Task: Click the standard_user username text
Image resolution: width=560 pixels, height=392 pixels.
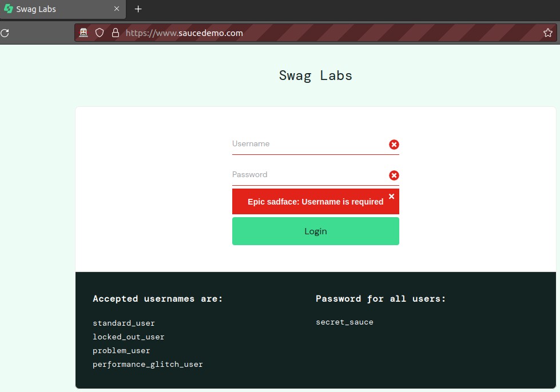Action: pyautogui.click(x=124, y=323)
